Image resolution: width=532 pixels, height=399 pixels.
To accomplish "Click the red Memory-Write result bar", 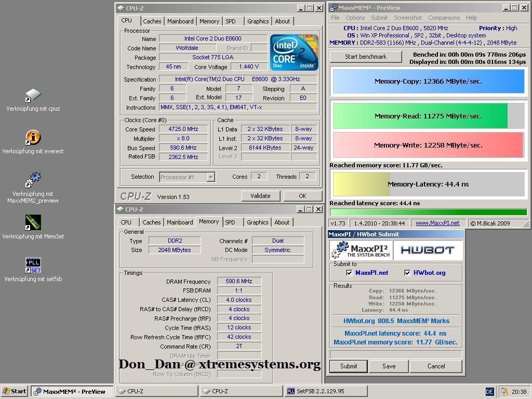I will 428,145.
